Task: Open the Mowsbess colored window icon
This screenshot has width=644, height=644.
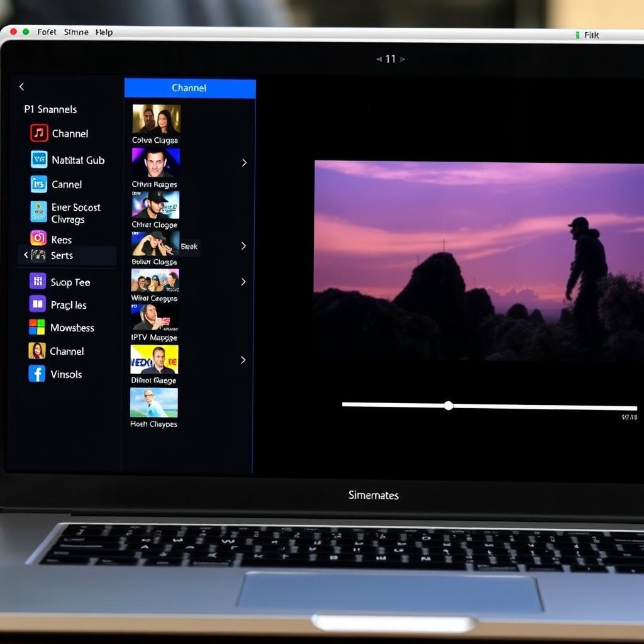Action: (38, 328)
